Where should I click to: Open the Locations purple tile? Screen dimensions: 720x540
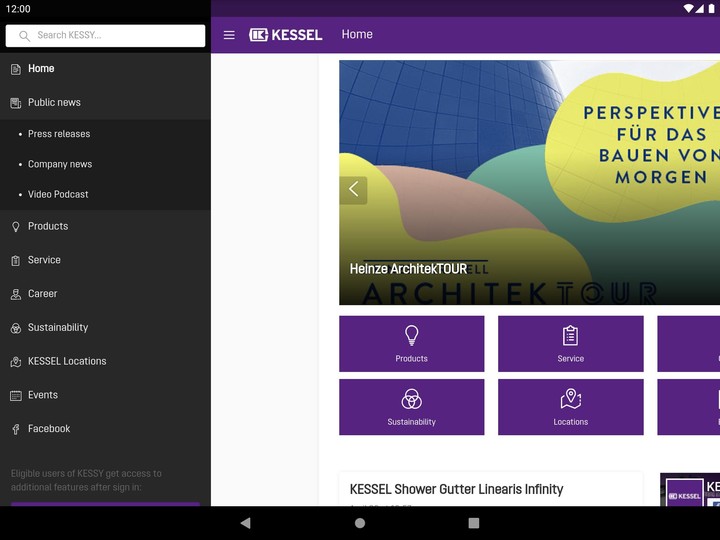coord(571,407)
